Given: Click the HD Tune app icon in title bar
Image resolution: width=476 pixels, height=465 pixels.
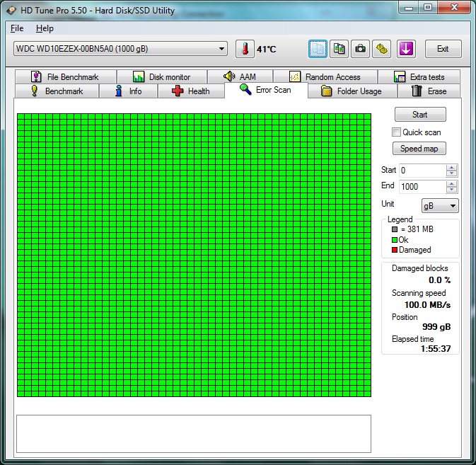Looking at the screenshot, I should tap(11, 11).
